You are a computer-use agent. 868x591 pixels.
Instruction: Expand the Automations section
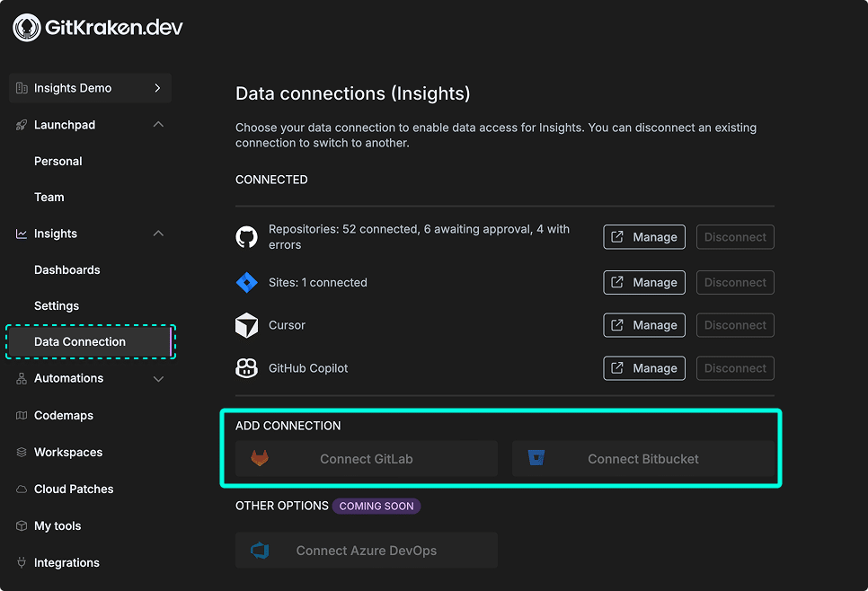pos(158,378)
